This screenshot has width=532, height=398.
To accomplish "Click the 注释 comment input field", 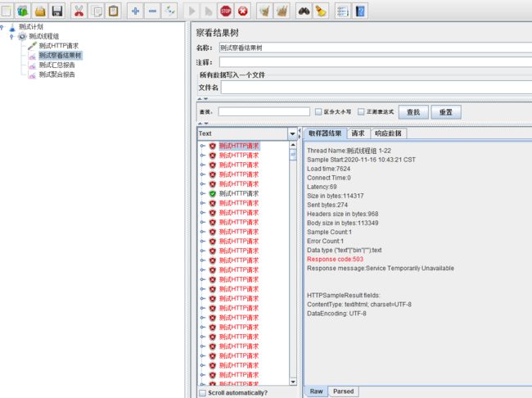I will [x=376, y=62].
